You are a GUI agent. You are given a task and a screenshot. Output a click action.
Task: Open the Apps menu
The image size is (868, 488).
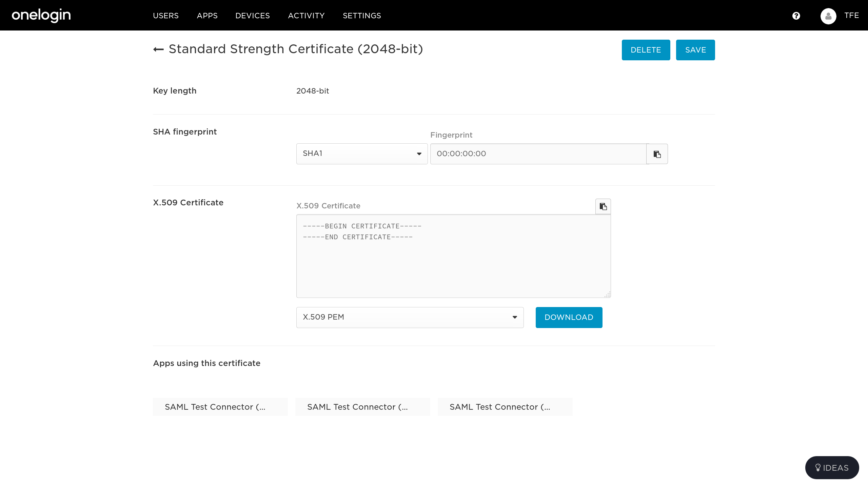207,16
